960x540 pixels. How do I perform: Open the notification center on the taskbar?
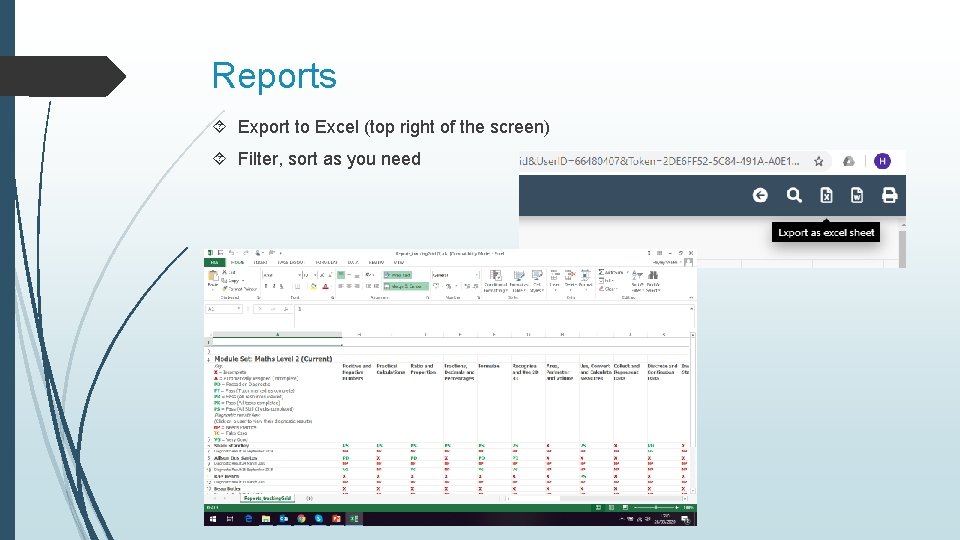(685, 520)
